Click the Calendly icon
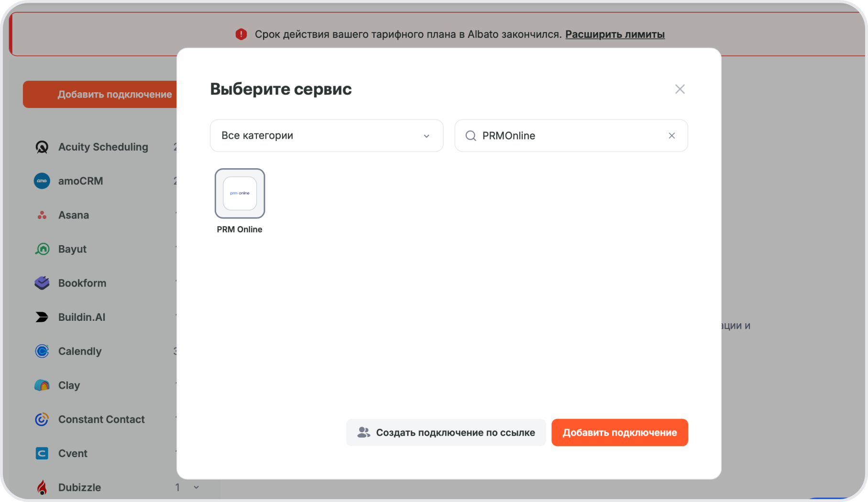868x502 pixels. pyautogui.click(x=42, y=351)
